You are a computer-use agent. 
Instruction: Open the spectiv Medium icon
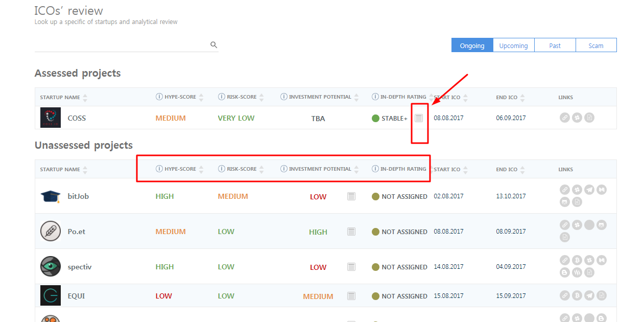coord(602,260)
